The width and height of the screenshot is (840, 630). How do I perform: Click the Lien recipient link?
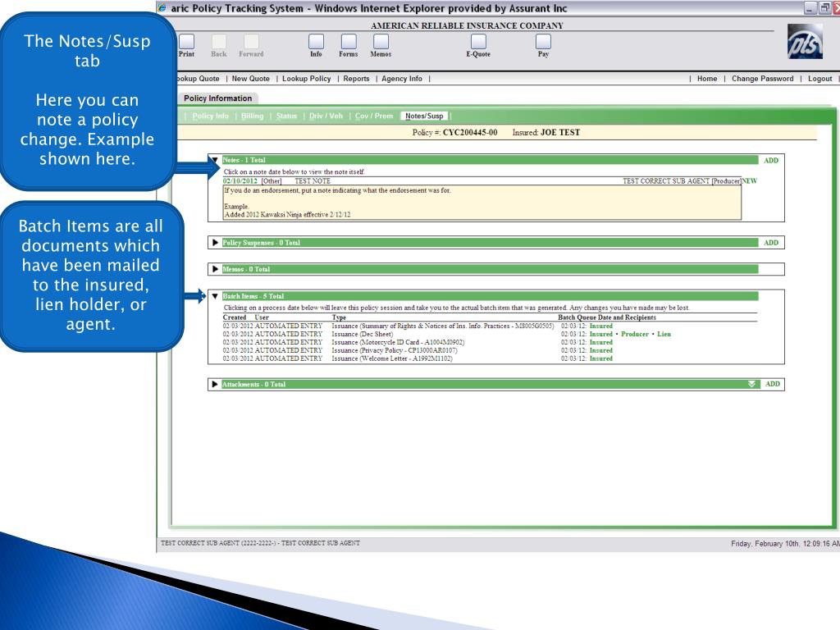(x=664, y=335)
